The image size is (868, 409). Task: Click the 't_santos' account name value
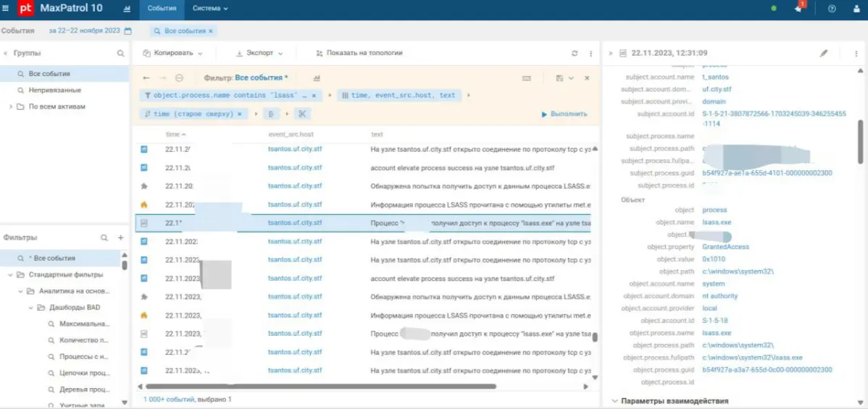tap(716, 77)
